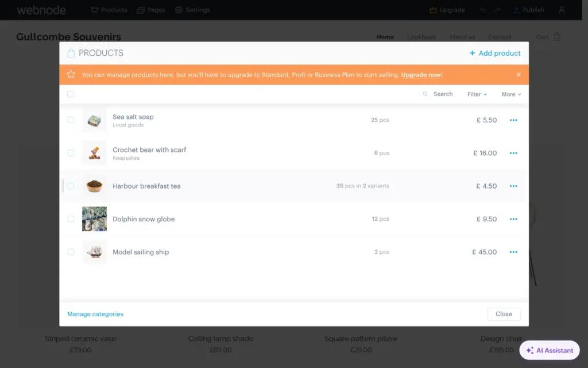Open the Products menu in top bar

pos(109,10)
